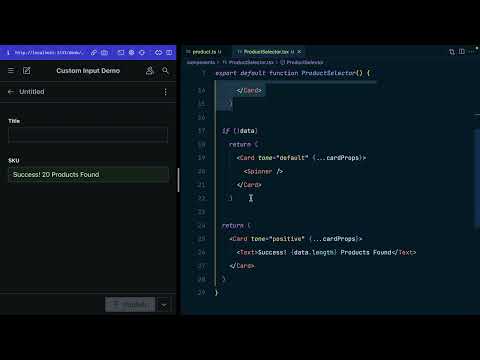Open the three-dot menu for Untitled document

(x=165, y=92)
